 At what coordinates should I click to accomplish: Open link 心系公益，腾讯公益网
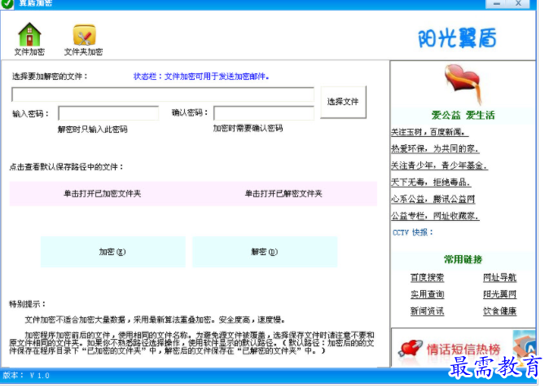433,200
